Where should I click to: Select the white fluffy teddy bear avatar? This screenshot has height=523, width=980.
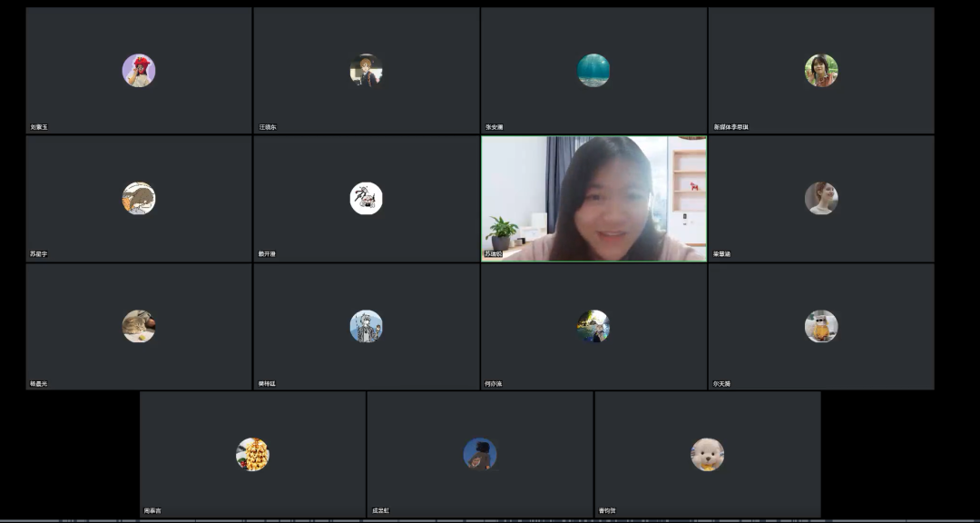(708, 455)
